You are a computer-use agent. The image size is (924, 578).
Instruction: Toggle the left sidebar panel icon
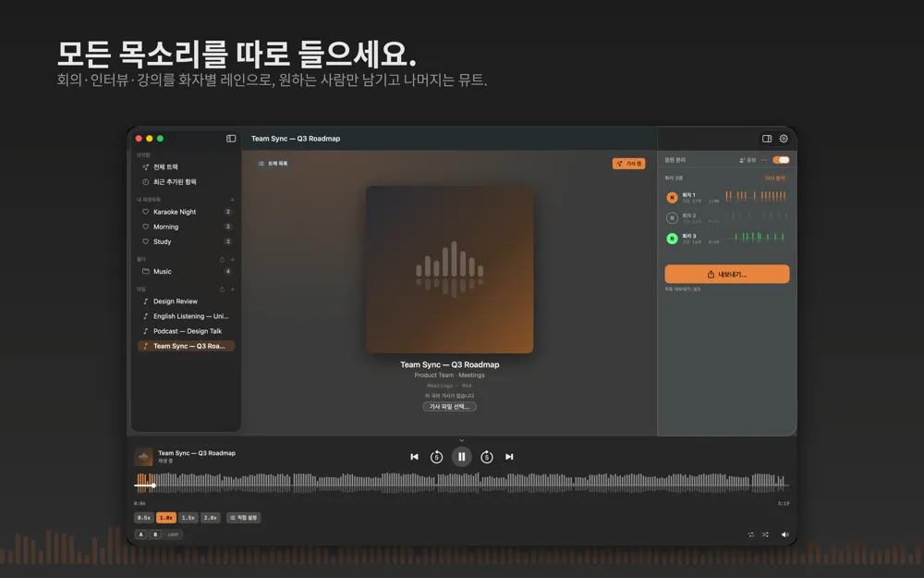[x=231, y=139]
